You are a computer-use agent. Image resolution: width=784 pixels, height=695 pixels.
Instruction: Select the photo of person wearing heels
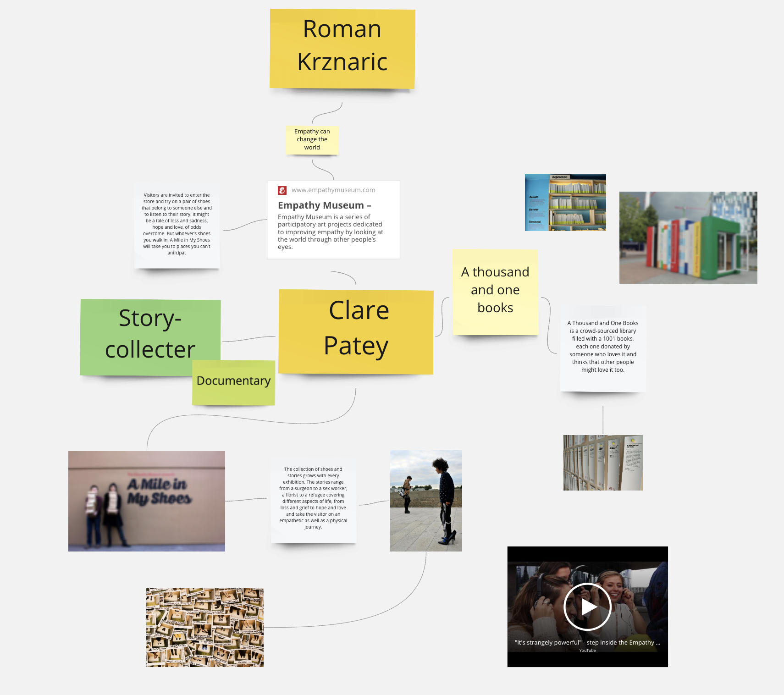pyautogui.click(x=426, y=501)
